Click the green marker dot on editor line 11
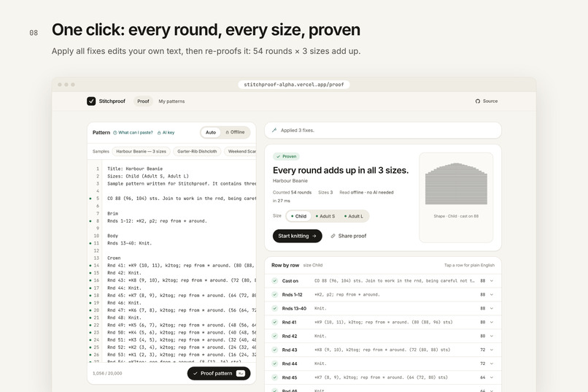 coord(90,243)
